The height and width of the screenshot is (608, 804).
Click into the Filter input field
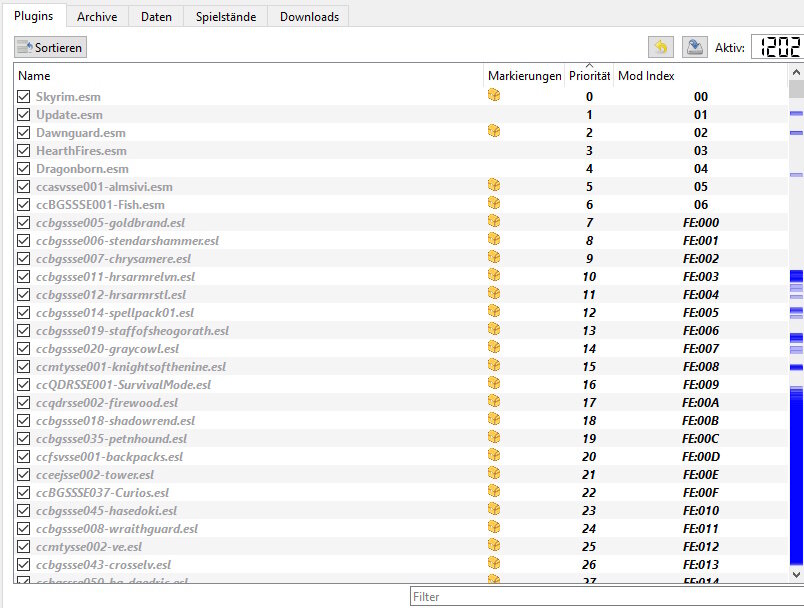607,597
